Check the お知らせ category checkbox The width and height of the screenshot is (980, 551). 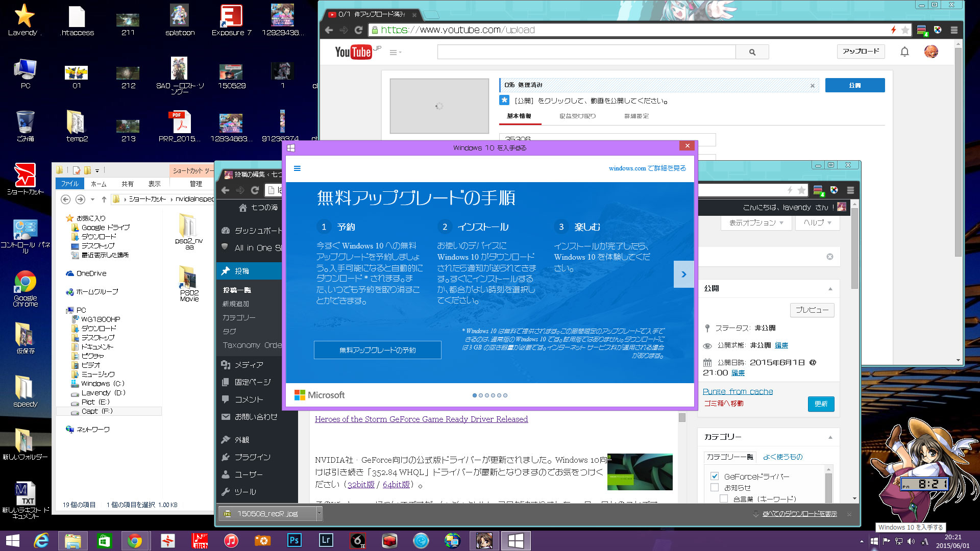[715, 487]
